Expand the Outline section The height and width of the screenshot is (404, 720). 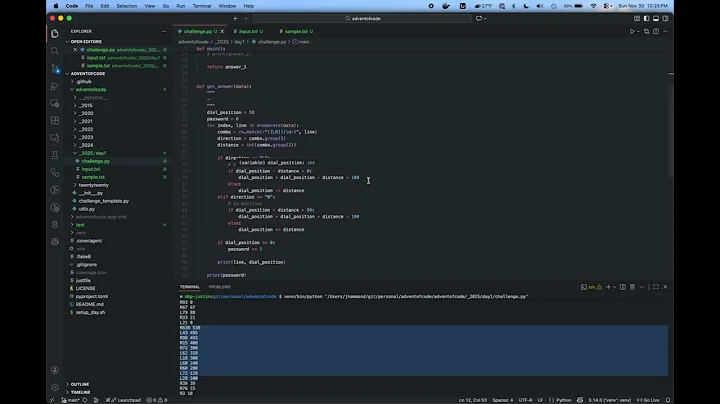(79, 384)
